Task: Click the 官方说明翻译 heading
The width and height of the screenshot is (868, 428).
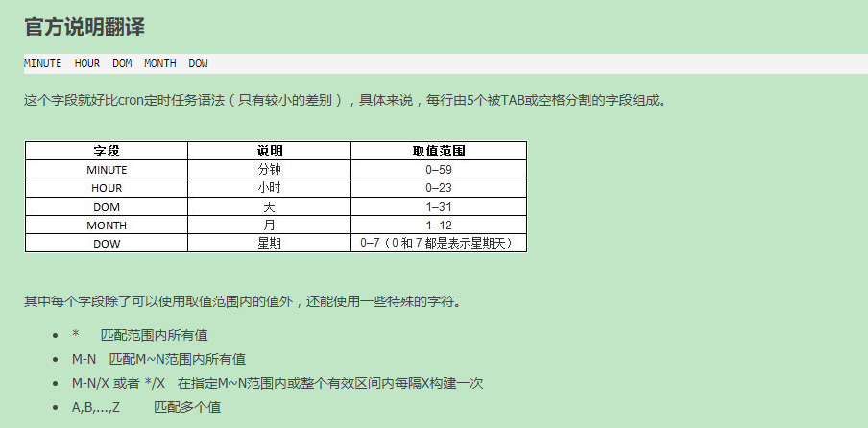Action: [x=84, y=27]
